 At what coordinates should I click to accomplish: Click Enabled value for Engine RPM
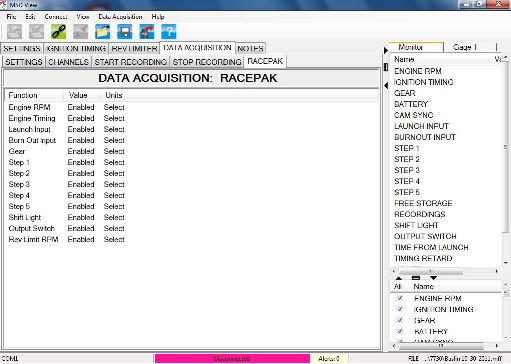click(81, 107)
